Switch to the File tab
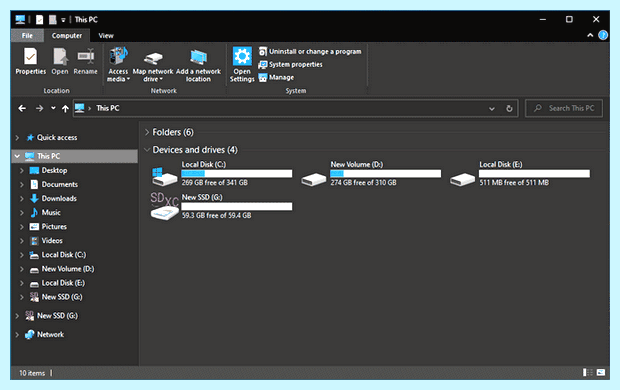 [x=27, y=36]
